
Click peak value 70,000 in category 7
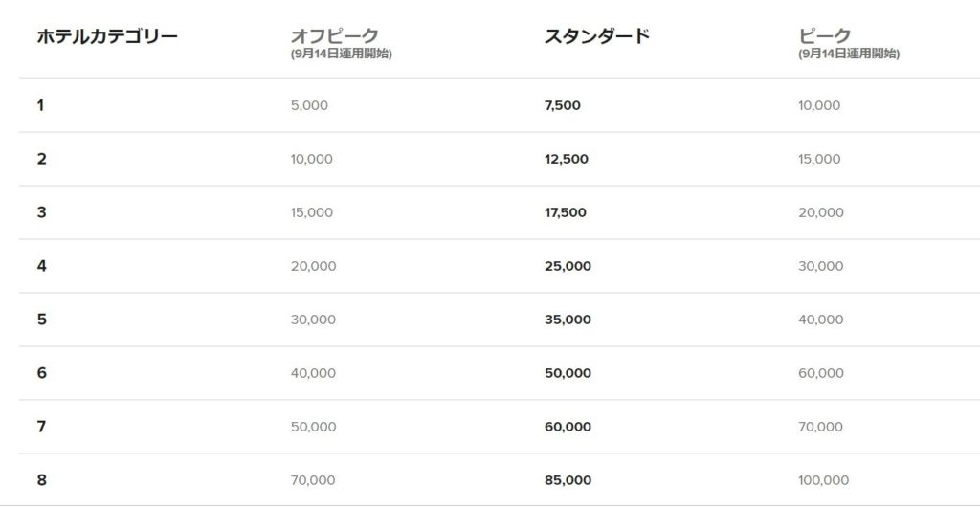click(820, 427)
